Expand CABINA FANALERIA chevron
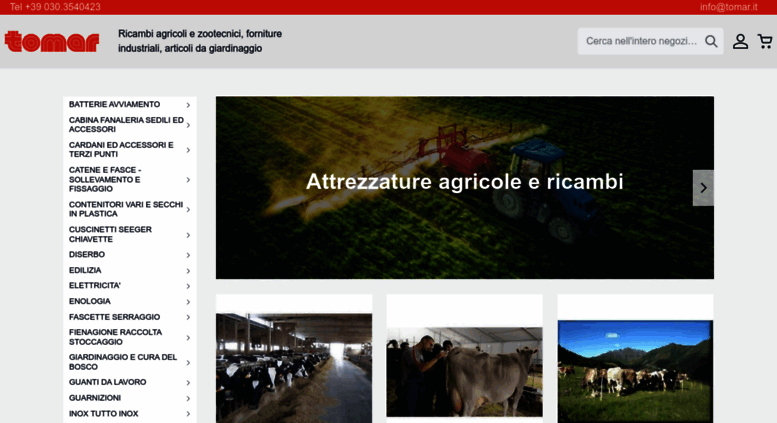 point(188,125)
